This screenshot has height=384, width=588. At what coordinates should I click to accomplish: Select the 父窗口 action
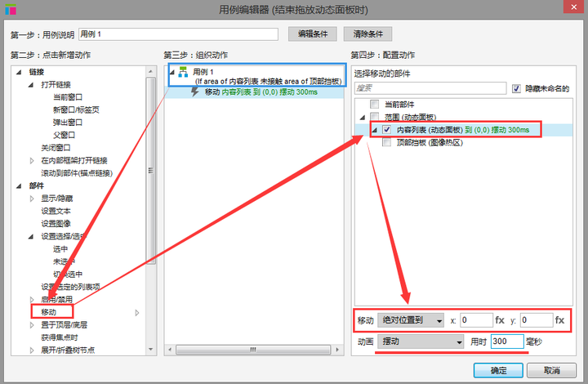tap(64, 135)
